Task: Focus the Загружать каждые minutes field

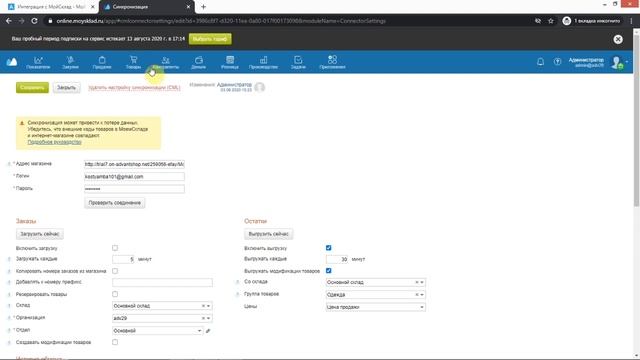Action: [x=123, y=259]
